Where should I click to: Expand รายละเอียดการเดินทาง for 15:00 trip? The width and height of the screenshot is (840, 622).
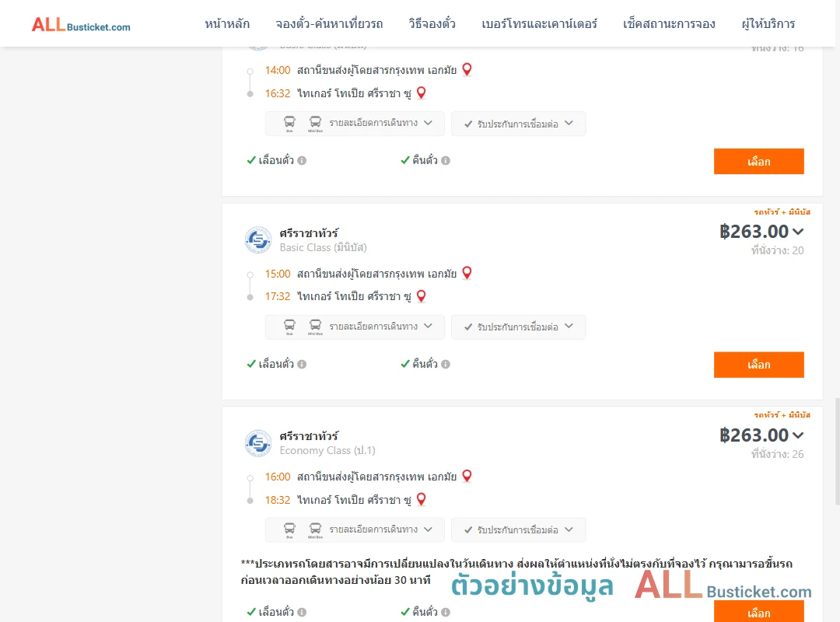tap(355, 327)
